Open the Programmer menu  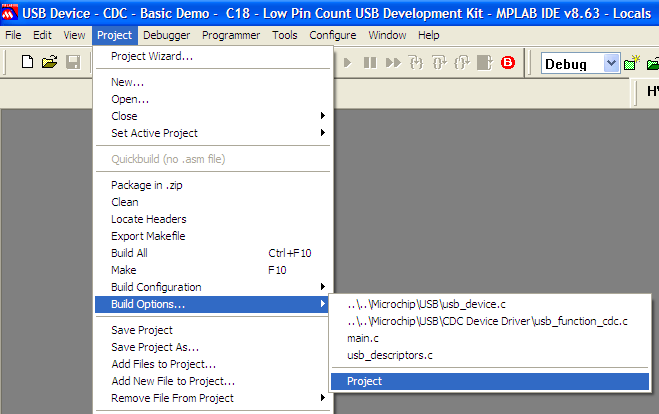pyautogui.click(x=231, y=35)
